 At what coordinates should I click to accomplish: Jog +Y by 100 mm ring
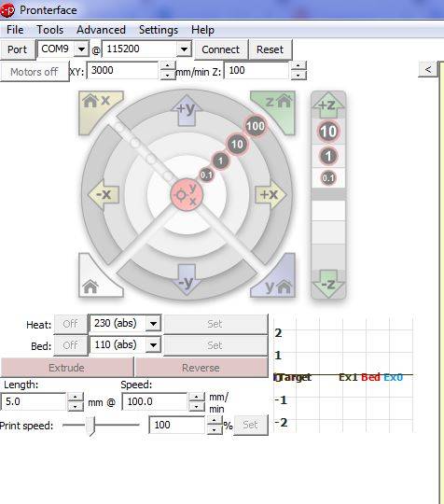[187, 110]
